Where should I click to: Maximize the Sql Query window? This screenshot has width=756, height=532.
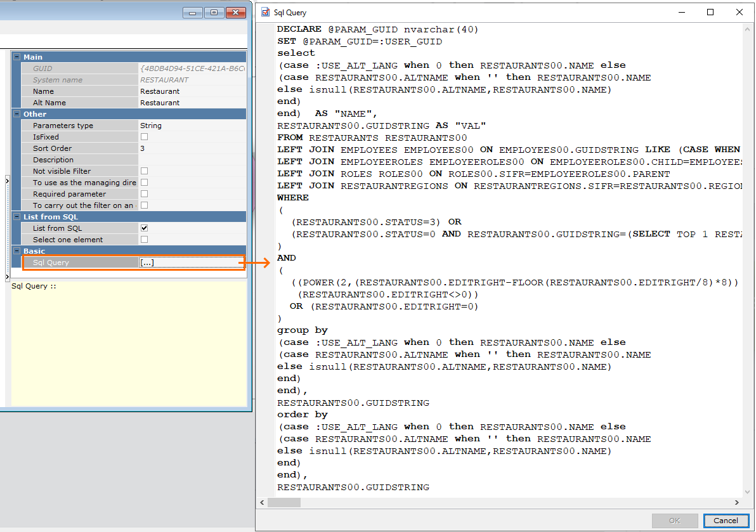pos(710,12)
